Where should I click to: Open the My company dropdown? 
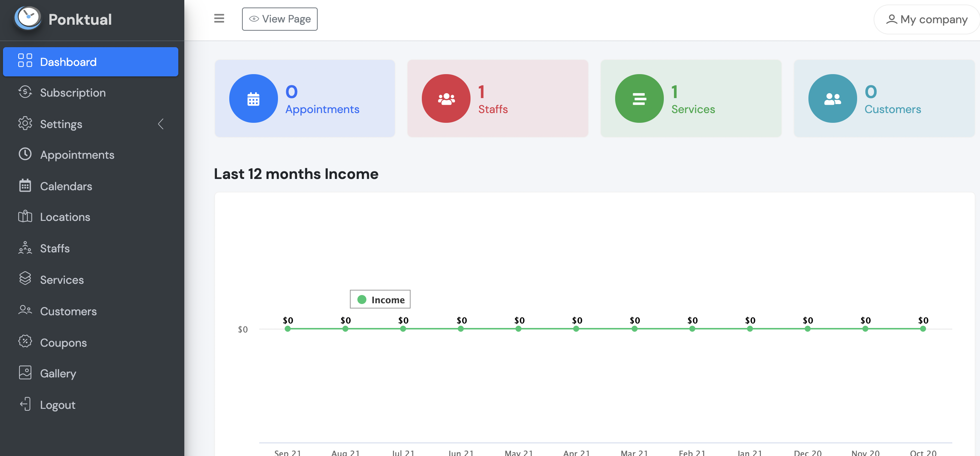coord(927,19)
